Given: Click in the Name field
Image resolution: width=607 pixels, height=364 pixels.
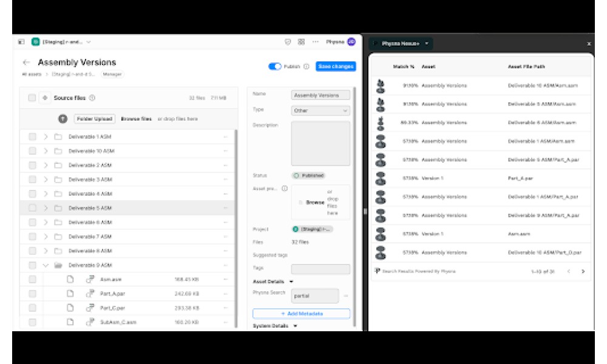Looking at the screenshot, I should 320,95.
